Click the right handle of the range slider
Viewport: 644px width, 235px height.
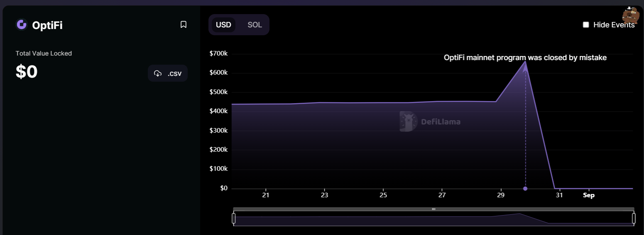634,218
